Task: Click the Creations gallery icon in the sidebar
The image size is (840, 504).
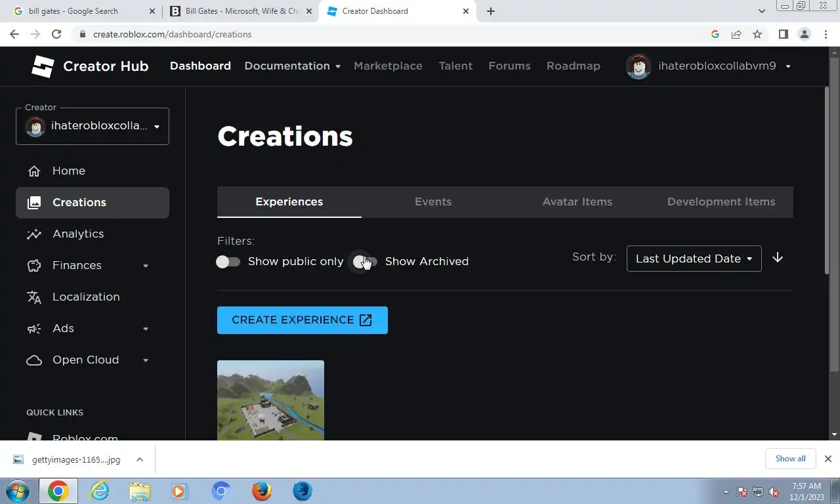Action: (x=34, y=203)
